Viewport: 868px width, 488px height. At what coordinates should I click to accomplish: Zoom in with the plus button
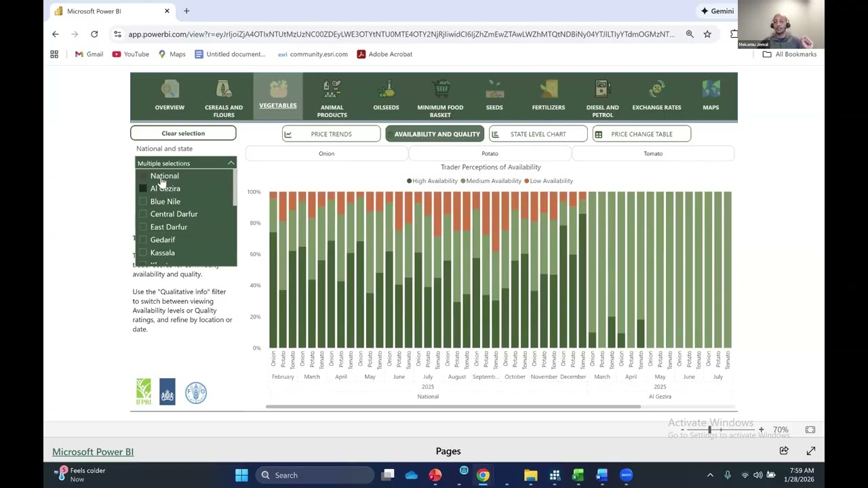[x=761, y=430]
